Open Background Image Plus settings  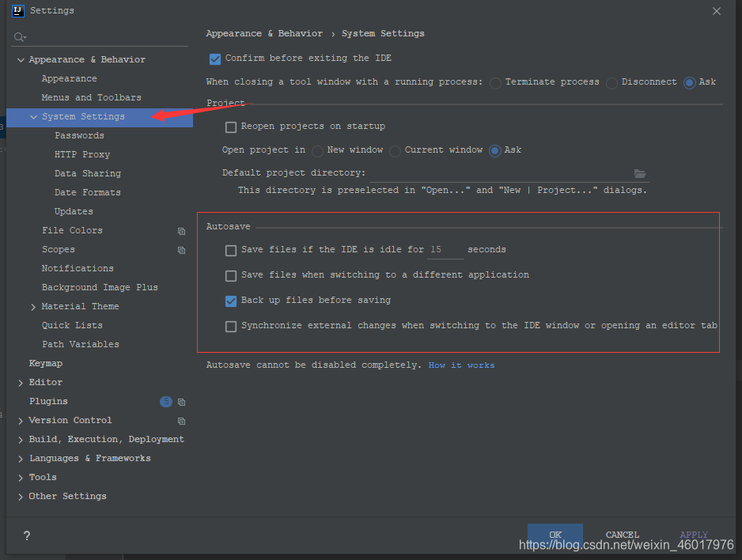(x=100, y=287)
